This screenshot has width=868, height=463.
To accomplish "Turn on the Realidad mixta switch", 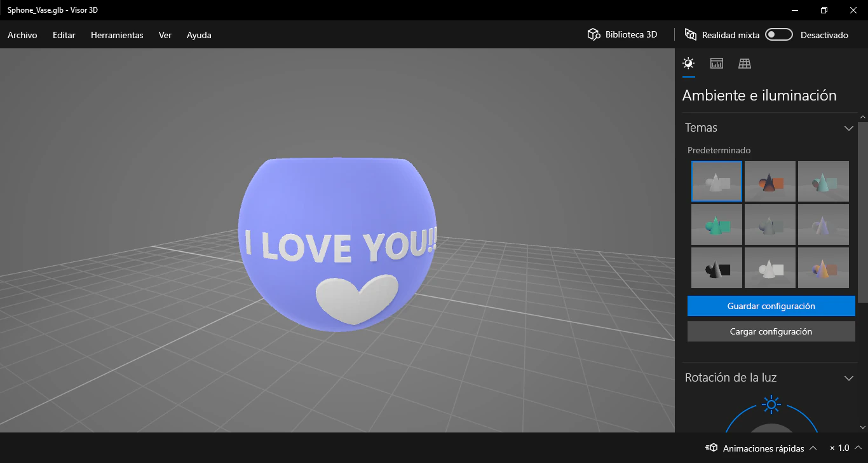I will (x=779, y=35).
